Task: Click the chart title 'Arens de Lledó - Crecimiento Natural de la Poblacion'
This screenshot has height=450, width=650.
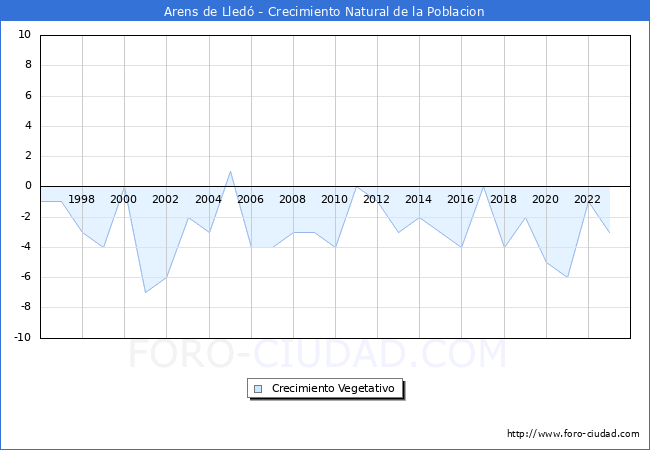Action: (324, 11)
